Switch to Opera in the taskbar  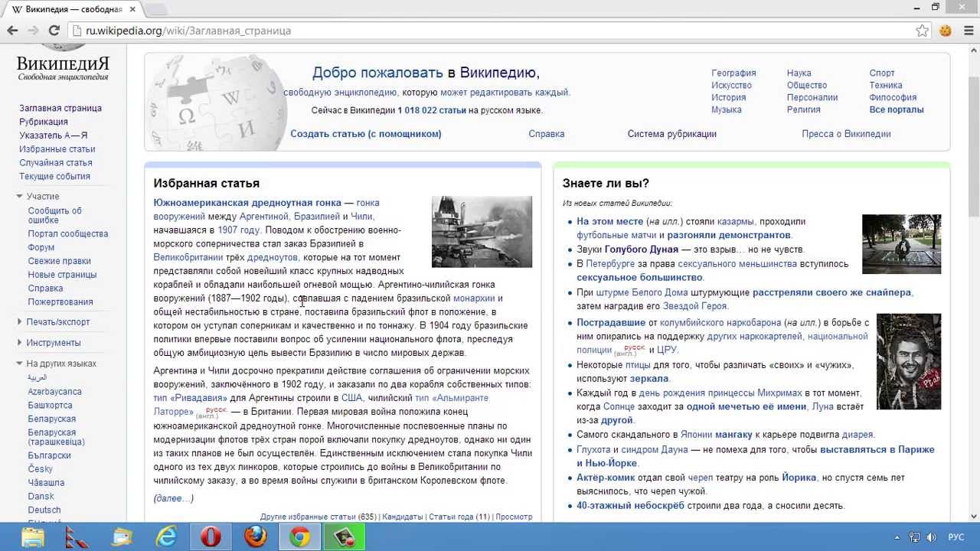211,536
